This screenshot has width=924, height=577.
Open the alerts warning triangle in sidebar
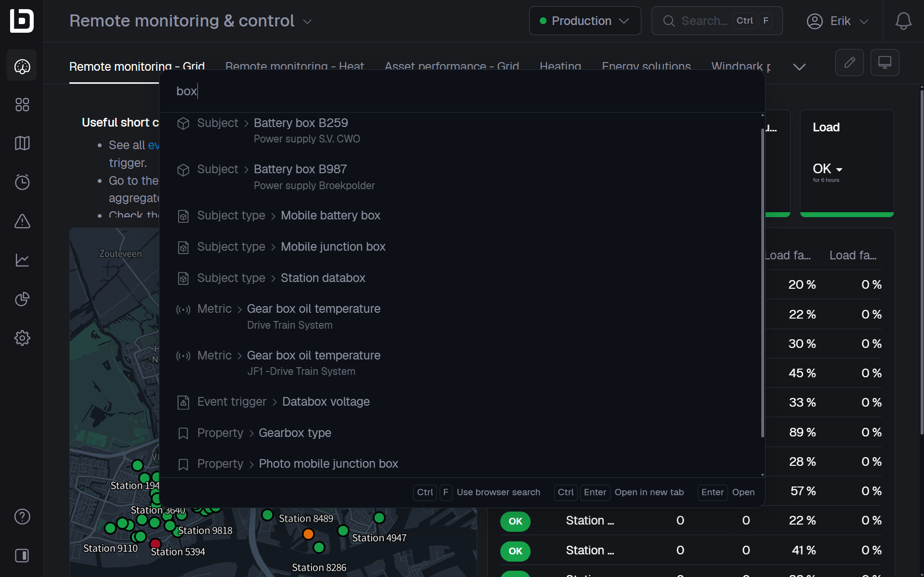tap(22, 221)
